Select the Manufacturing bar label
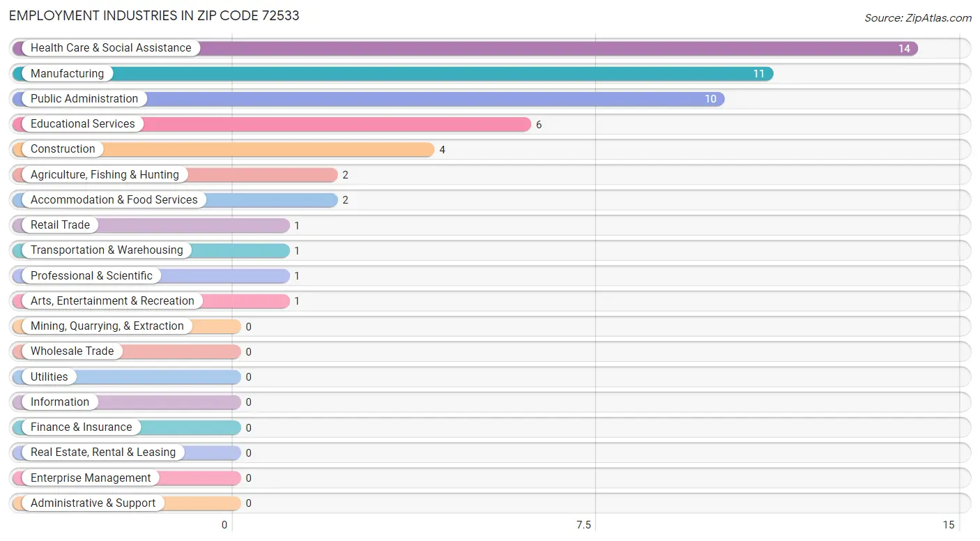980x541 pixels. click(x=67, y=73)
